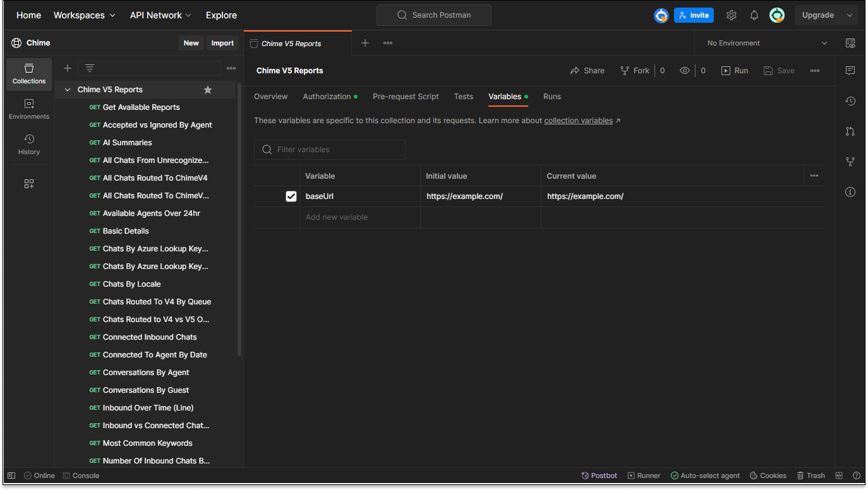Open a new tab with the plus icon
The width and height of the screenshot is (868, 490).
click(365, 43)
